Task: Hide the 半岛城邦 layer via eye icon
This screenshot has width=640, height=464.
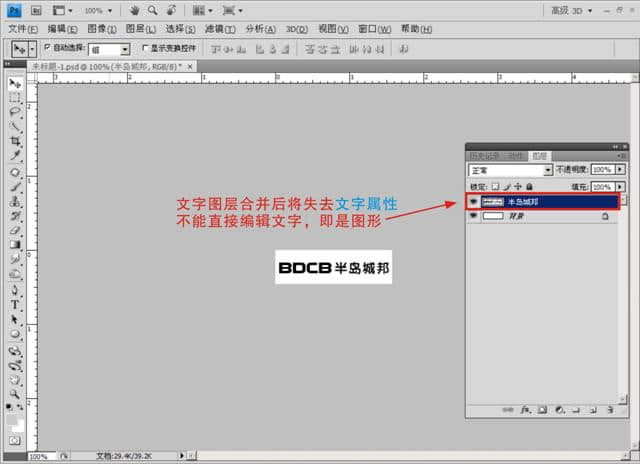Action: 473,201
